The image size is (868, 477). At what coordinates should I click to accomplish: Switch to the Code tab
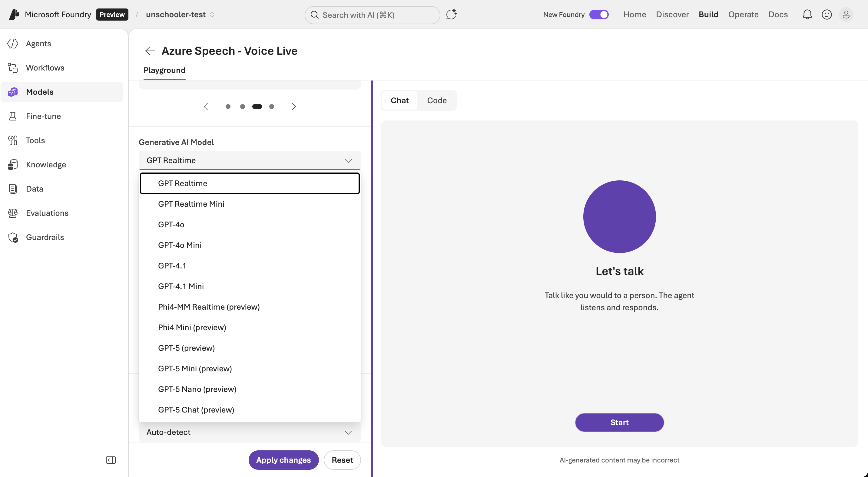pyautogui.click(x=437, y=100)
